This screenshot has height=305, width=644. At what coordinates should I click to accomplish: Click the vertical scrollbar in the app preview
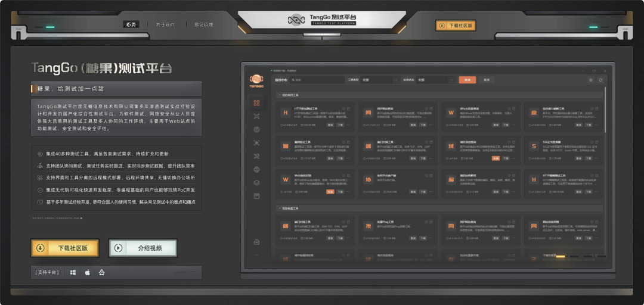(605, 110)
